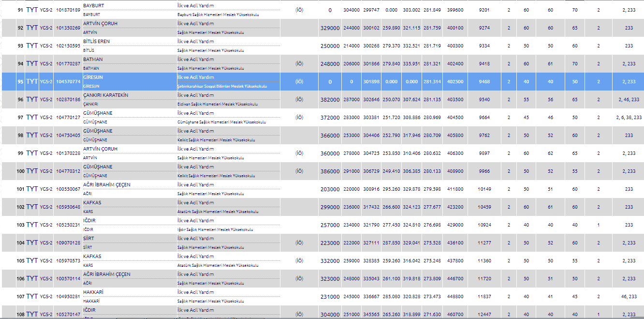
Task: Select the highlighted GİRESUN row code 104570774
Action: (x=68, y=82)
